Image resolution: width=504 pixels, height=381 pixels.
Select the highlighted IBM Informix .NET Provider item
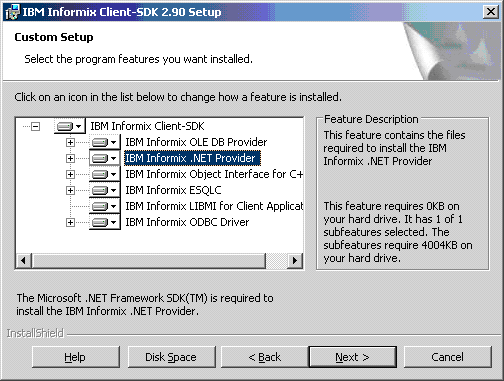pyautogui.click(x=192, y=158)
